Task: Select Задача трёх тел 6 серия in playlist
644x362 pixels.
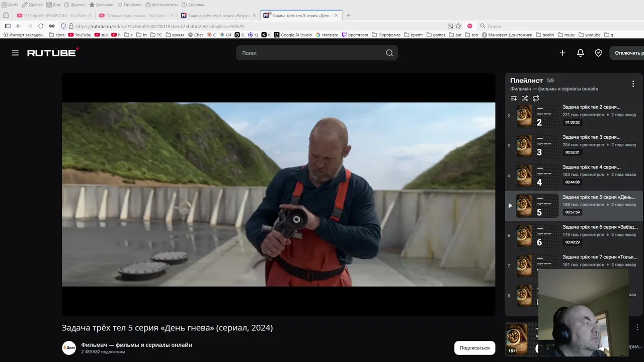Action: pos(574,235)
